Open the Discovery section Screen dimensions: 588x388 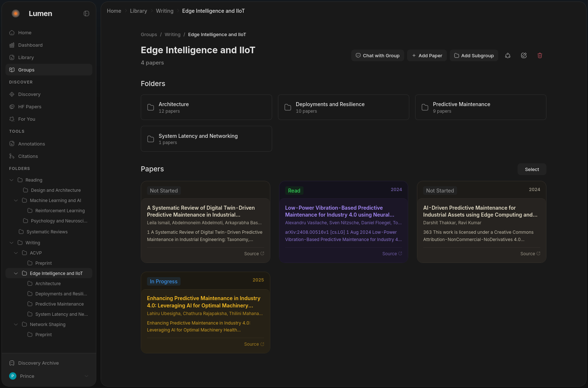click(49, 94)
